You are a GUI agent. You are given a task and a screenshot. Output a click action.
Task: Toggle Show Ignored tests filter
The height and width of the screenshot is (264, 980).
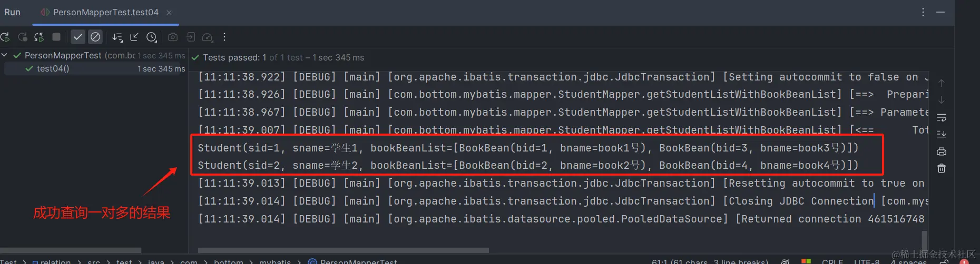95,37
